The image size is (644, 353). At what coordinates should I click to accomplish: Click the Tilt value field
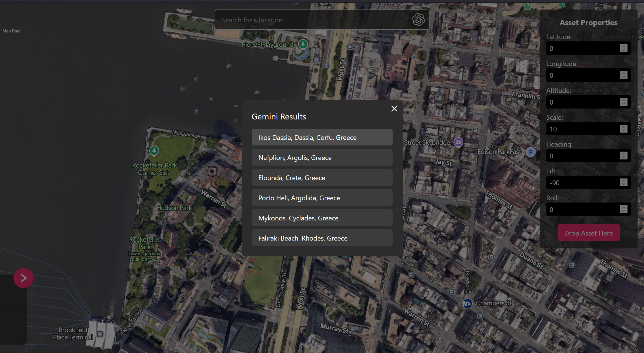pos(583,183)
